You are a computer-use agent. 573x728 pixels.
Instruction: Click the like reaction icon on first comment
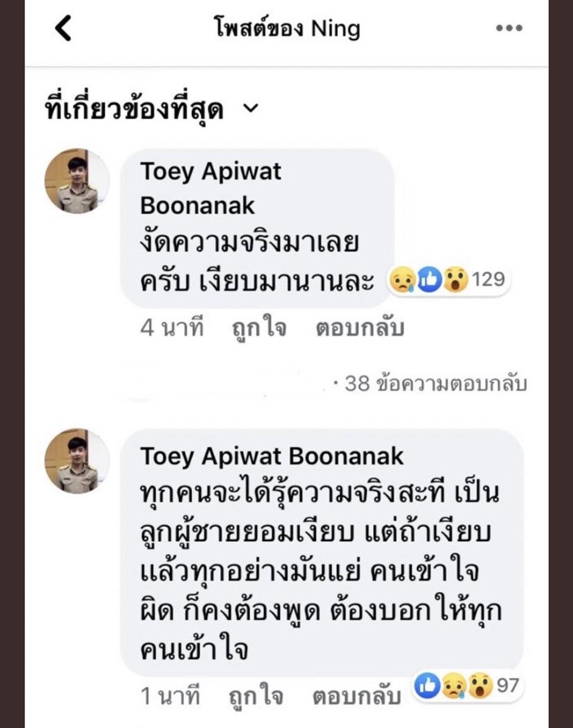429,280
